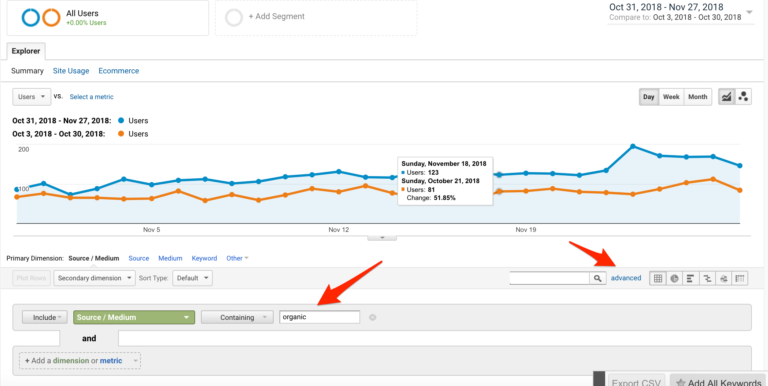Image resolution: width=768 pixels, height=386 pixels.
Task: Select the pivot table view icon
Action: click(x=740, y=278)
